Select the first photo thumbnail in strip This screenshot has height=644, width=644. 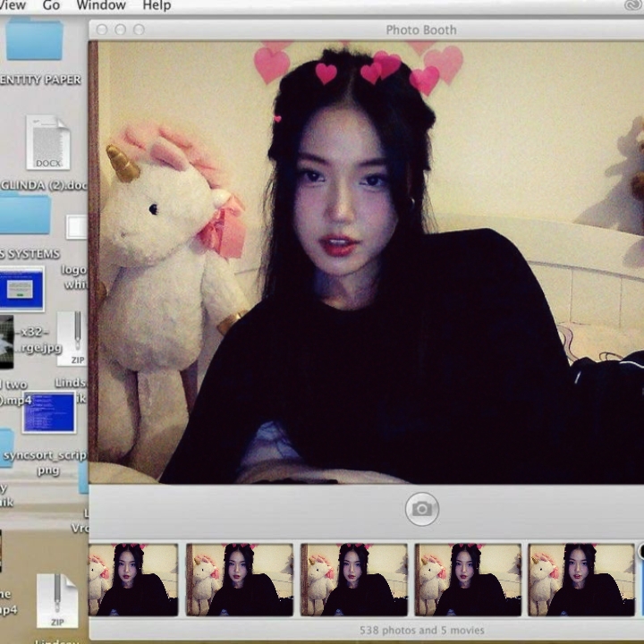[133, 580]
